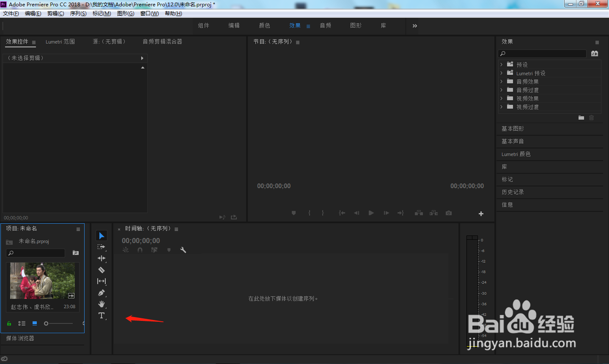Screen dimensions: 609x364
Task: Expand the 音频效果 folder
Action: point(502,82)
